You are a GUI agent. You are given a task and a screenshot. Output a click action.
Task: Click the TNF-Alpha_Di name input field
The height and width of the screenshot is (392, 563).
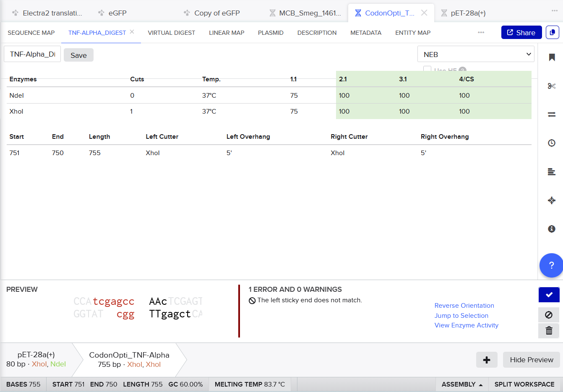[x=32, y=54]
